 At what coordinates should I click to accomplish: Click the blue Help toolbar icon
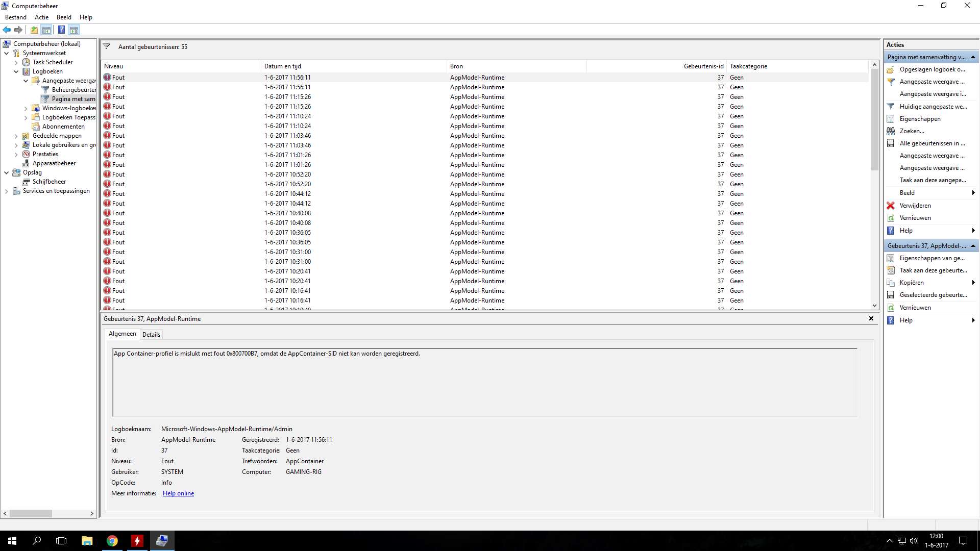[x=61, y=30]
